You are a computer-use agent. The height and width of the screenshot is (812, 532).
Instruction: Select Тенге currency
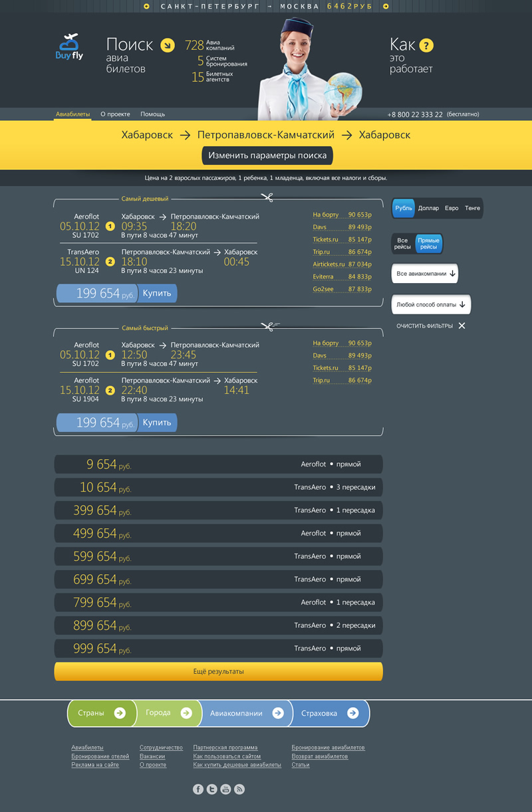point(472,208)
